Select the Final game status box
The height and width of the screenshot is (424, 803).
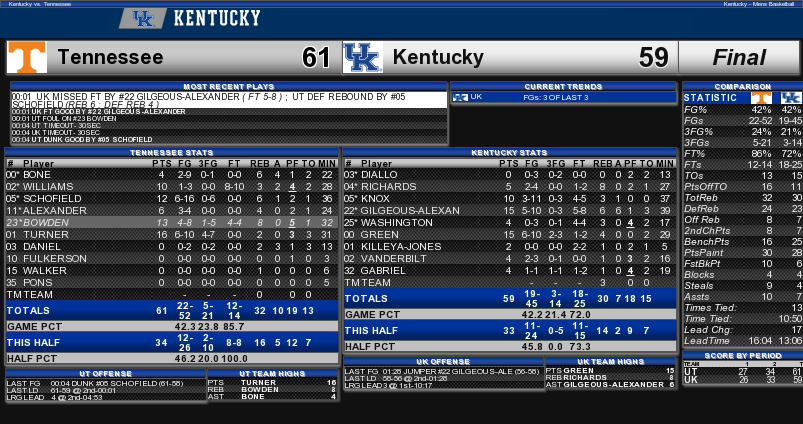pyautogui.click(x=740, y=57)
